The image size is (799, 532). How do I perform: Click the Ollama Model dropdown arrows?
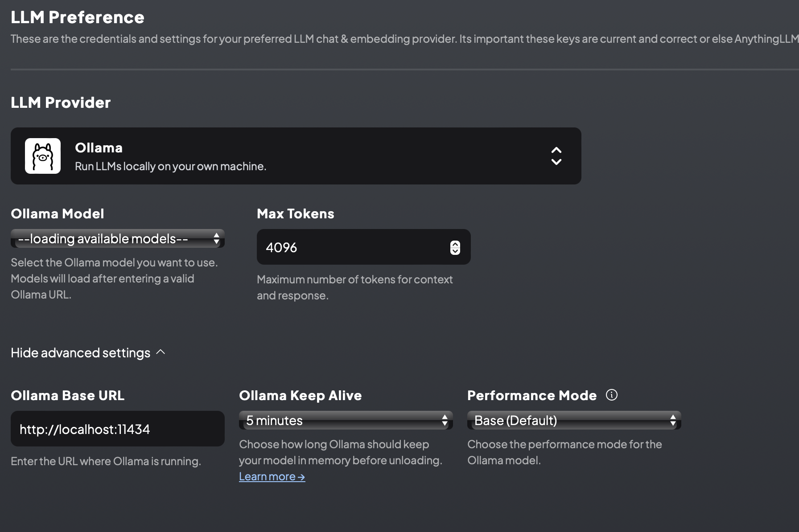[x=216, y=239]
